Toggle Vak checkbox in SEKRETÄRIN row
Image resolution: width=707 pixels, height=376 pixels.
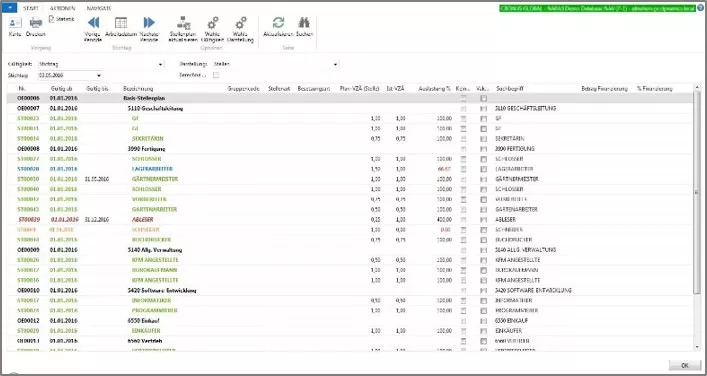click(484, 139)
